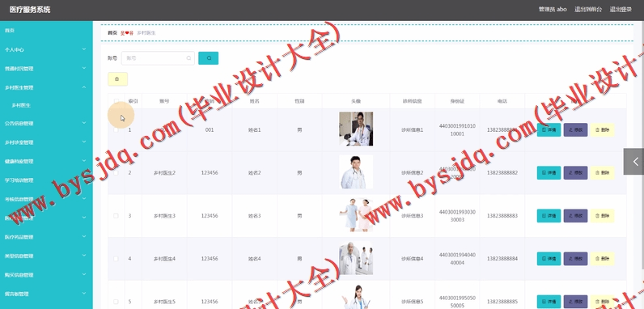
Task: Click the 姓名 column header
Action: coord(255,101)
